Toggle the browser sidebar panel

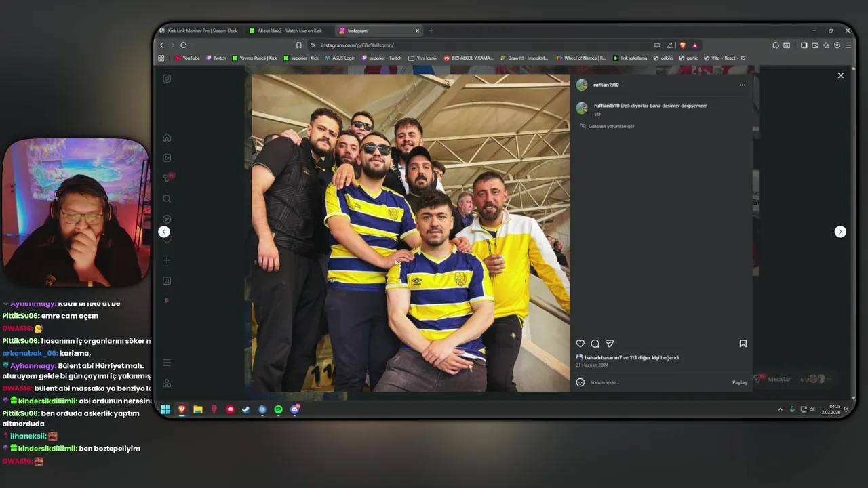click(804, 45)
